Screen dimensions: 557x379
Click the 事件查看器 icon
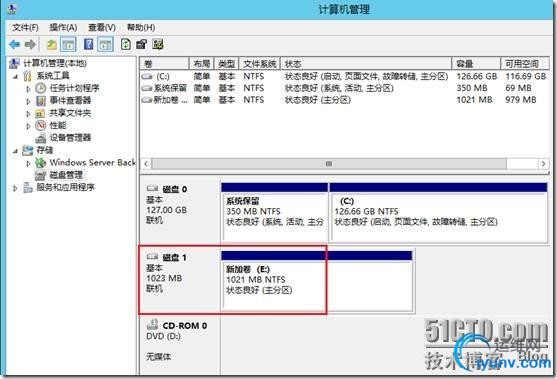pyautogui.click(x=41, y=101)
